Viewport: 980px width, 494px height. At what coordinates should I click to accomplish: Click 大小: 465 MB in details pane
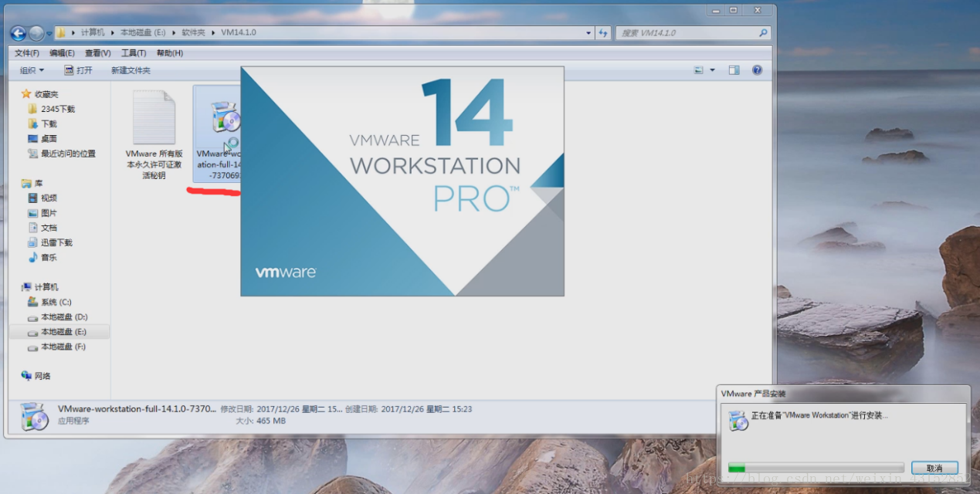[260, 421]
